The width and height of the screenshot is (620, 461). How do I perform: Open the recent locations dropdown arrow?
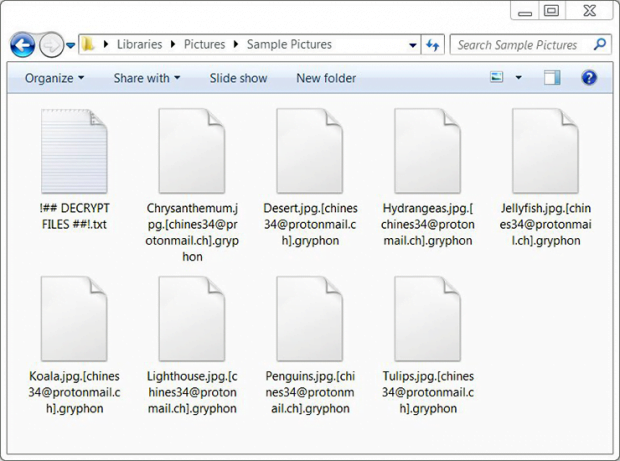click(70, 45)
